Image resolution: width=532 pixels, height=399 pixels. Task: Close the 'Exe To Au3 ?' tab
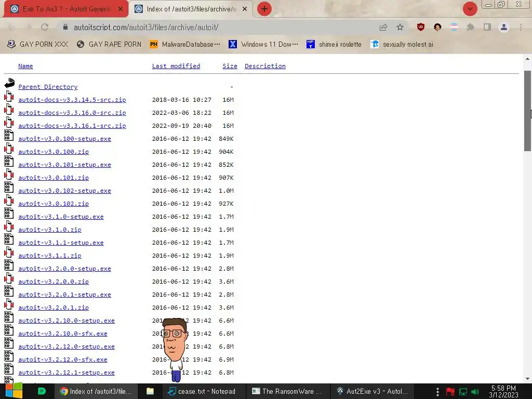pos(121,9)
